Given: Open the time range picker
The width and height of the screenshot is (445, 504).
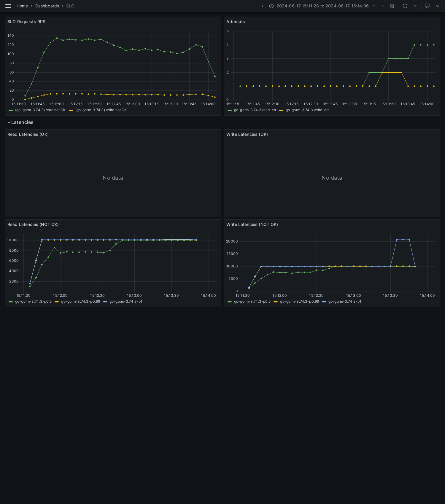Looking at the screenshot, I should (322, 6).
